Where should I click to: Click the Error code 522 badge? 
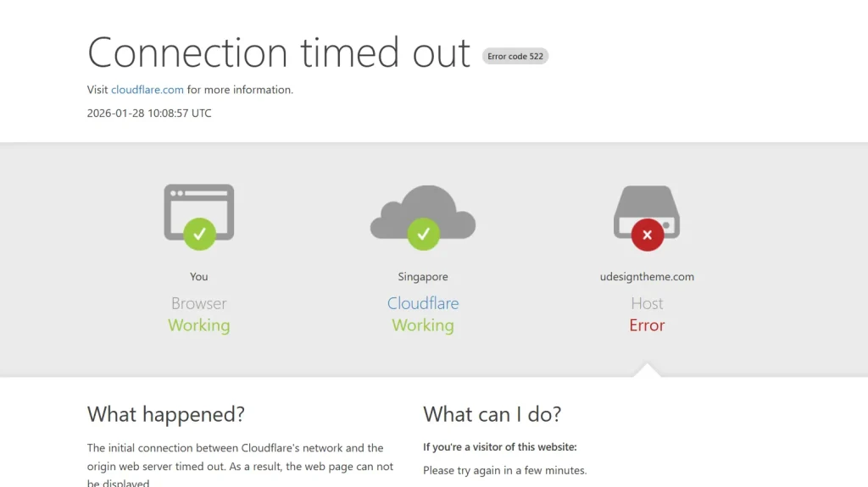coord(515,57)
